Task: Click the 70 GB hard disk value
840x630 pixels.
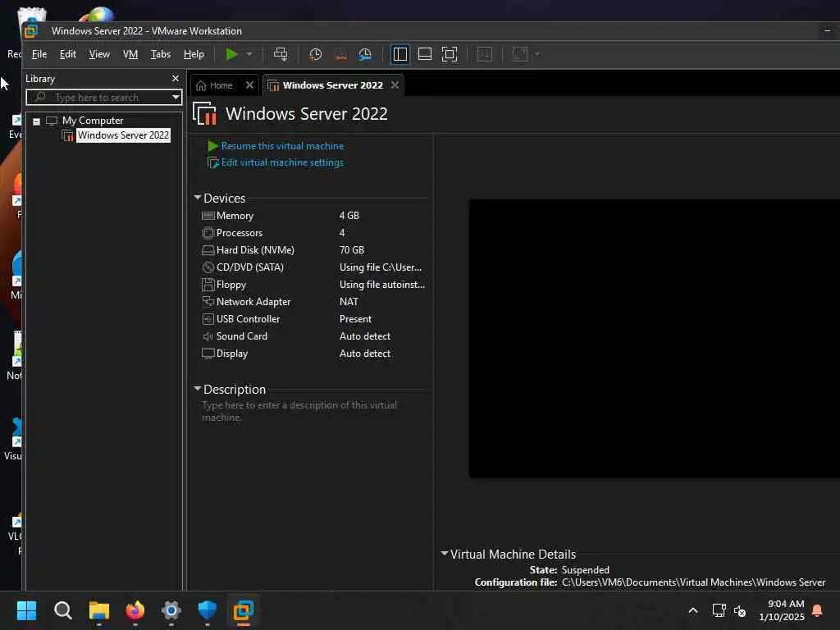Action: [x=351, y=249]
